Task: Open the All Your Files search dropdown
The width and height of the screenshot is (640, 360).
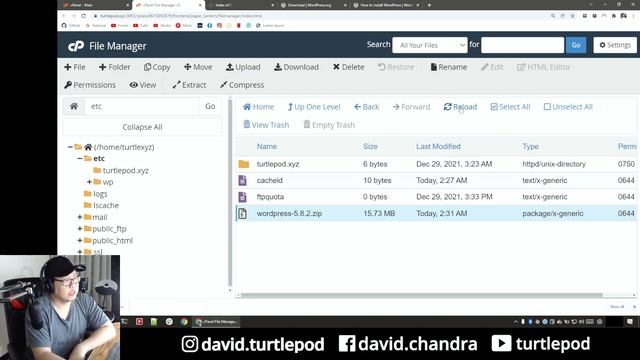Action: click(430, 45)
